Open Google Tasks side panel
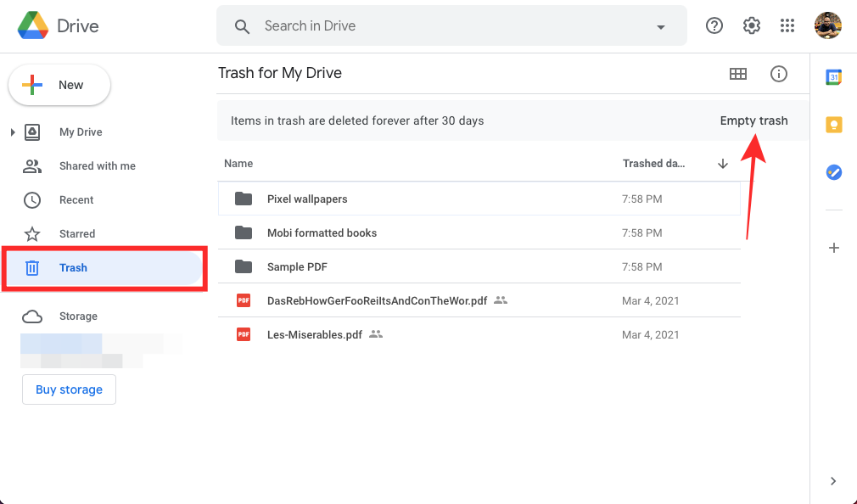This screenshot has height=504, width=857. coord(833,173)
